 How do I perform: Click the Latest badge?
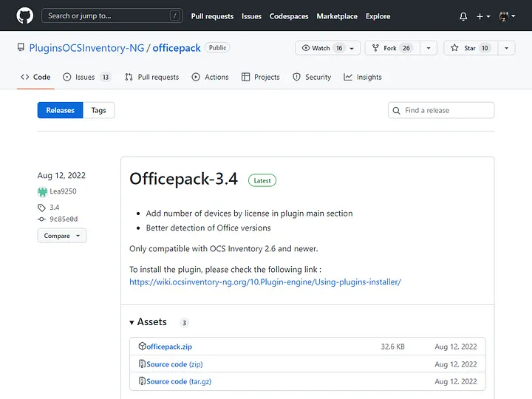pyautogui.click(x=262, y=180)
